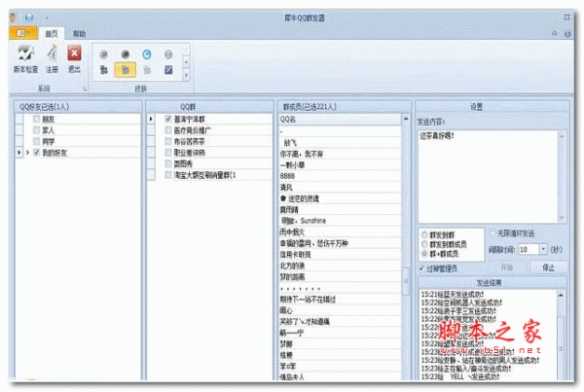Viewport: 584px width, 392px height.
Task: Select member row '8888'
Action: pyautogui.click(x=340, y=176)
